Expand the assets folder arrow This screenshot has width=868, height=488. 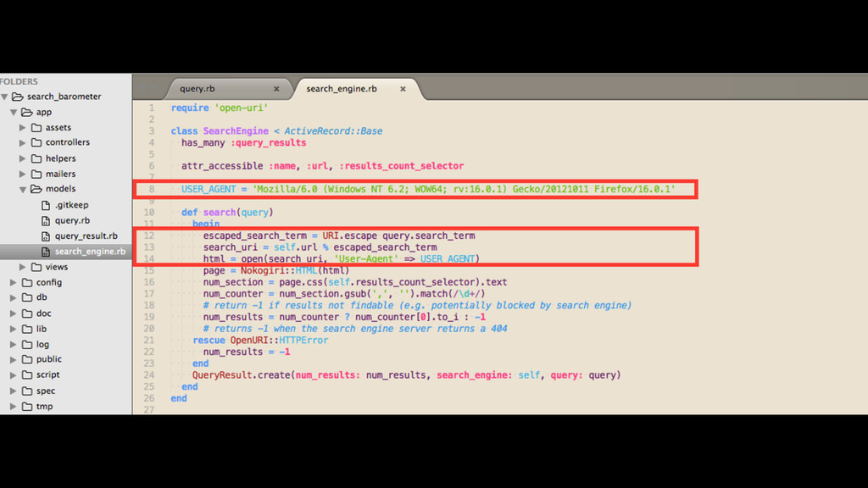23,128
